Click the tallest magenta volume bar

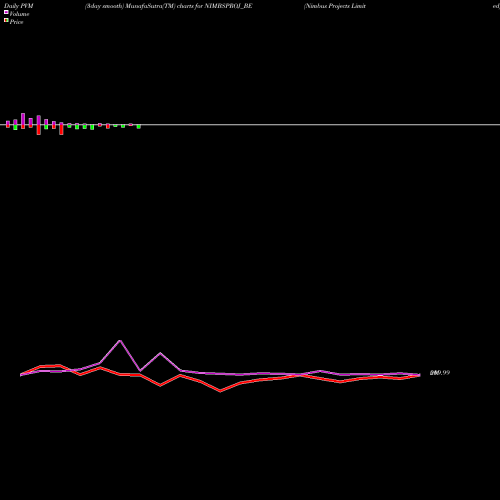[23, 119]
